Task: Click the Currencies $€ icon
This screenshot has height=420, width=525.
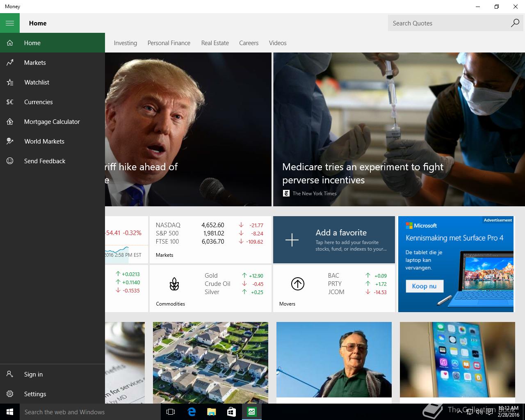Action: pyautogui.click(x=10, y=102)
